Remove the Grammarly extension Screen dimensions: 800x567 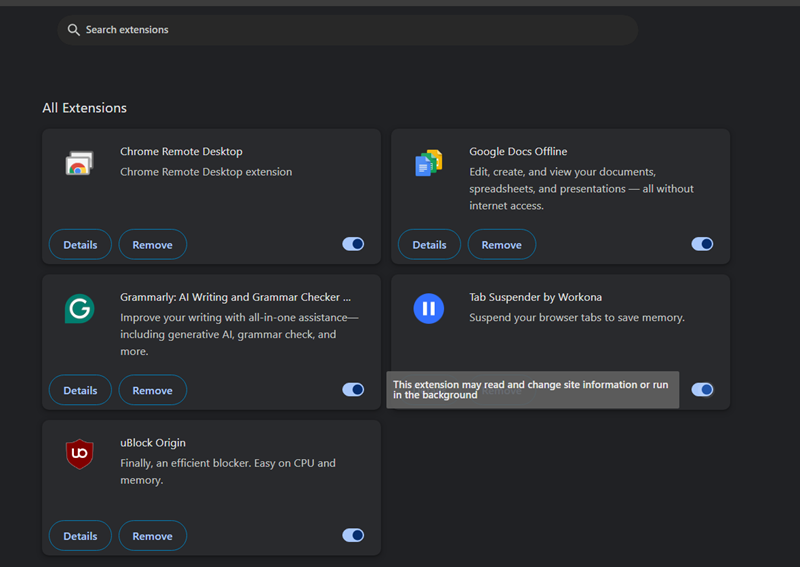153,390
